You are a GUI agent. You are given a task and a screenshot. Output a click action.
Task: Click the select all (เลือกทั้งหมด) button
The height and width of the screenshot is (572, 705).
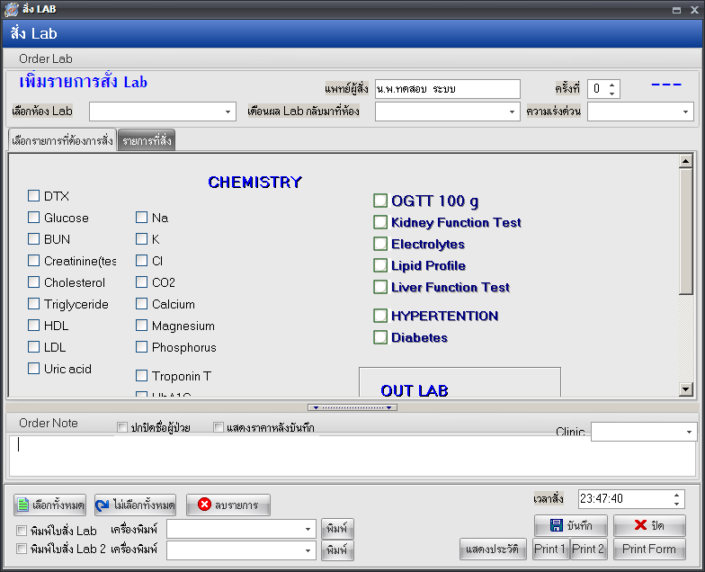pyautogui.click(x=50, y=505)
